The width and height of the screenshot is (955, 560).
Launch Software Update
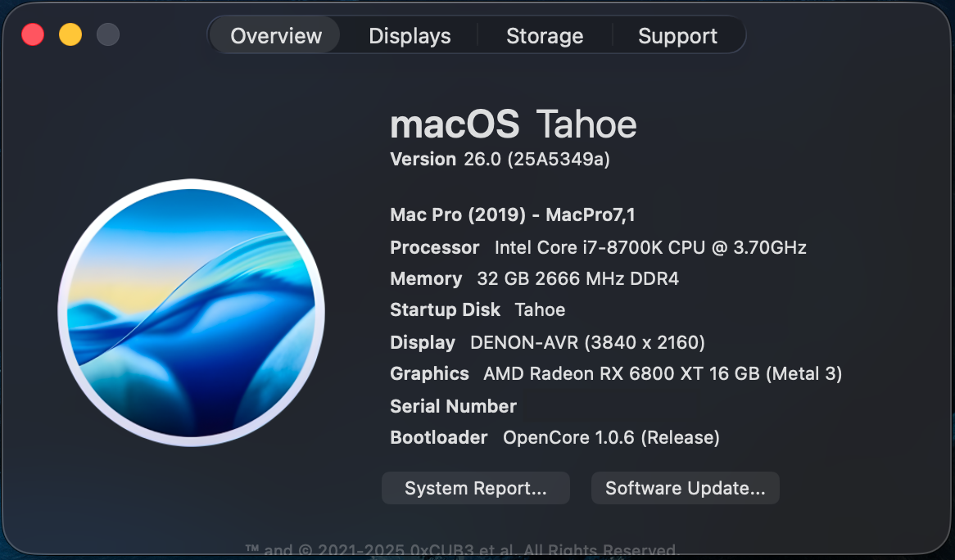coord(685,488)
